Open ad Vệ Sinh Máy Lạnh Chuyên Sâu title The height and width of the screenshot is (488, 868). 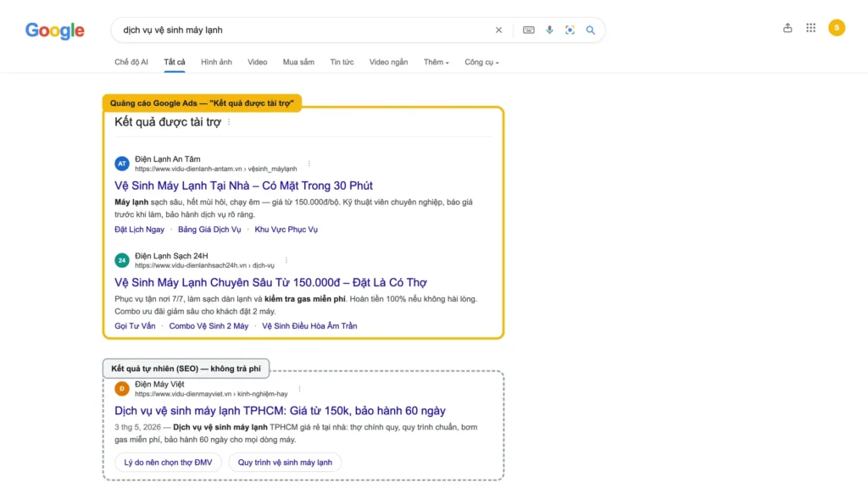[x=270, y=282]
